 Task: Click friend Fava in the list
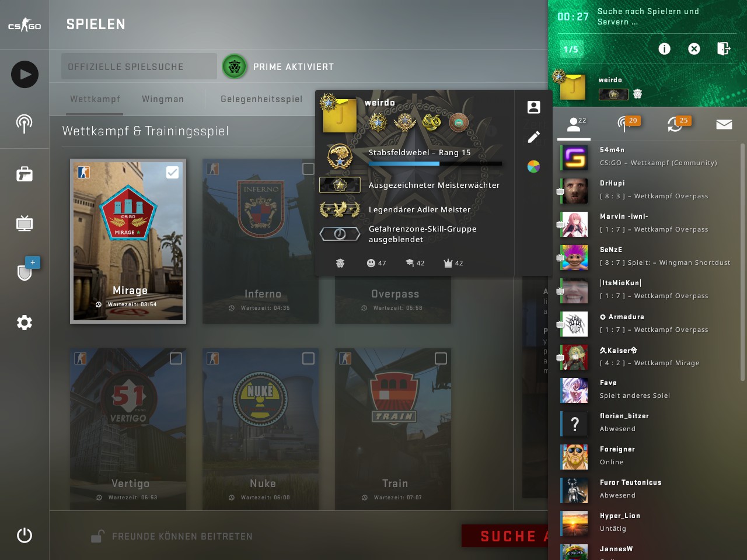[647, 390]
